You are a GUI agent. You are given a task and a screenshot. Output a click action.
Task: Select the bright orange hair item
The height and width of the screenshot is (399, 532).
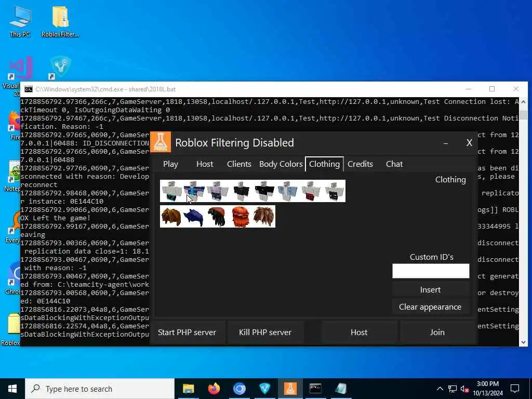click(x=241, y=217)
